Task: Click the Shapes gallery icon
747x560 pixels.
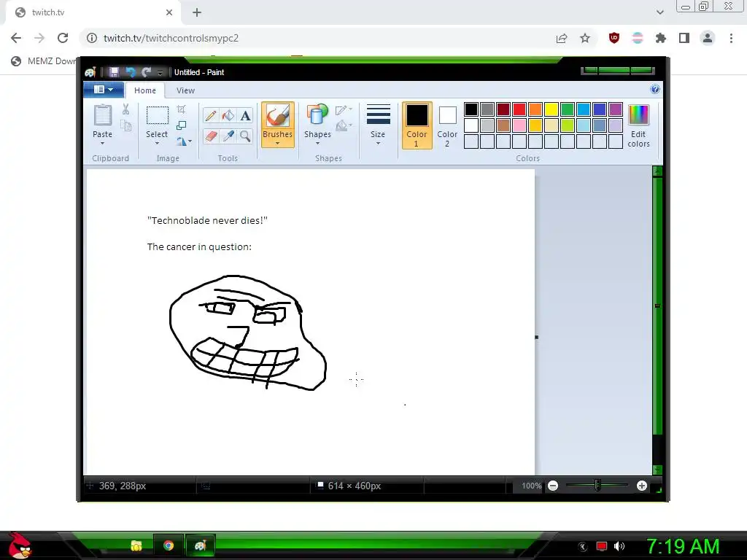Action: point(317,115)
